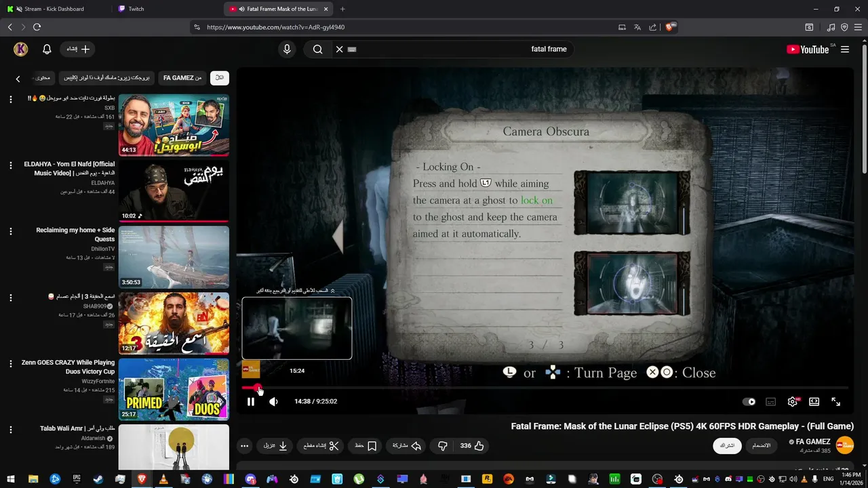
Task: Open FA GAMEZ channel avatar
Action: click(x=845, y=445)
